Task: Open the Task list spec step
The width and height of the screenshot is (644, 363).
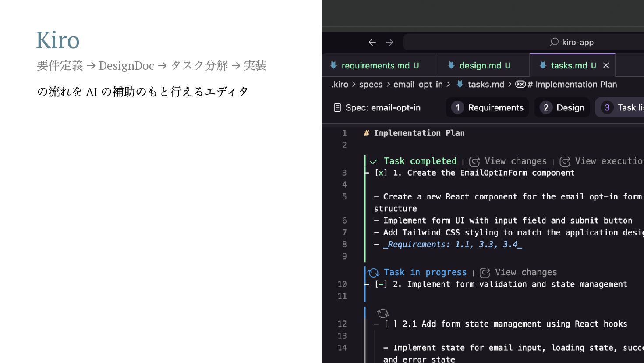Action: pyautogui.click(x=620, y=107)
